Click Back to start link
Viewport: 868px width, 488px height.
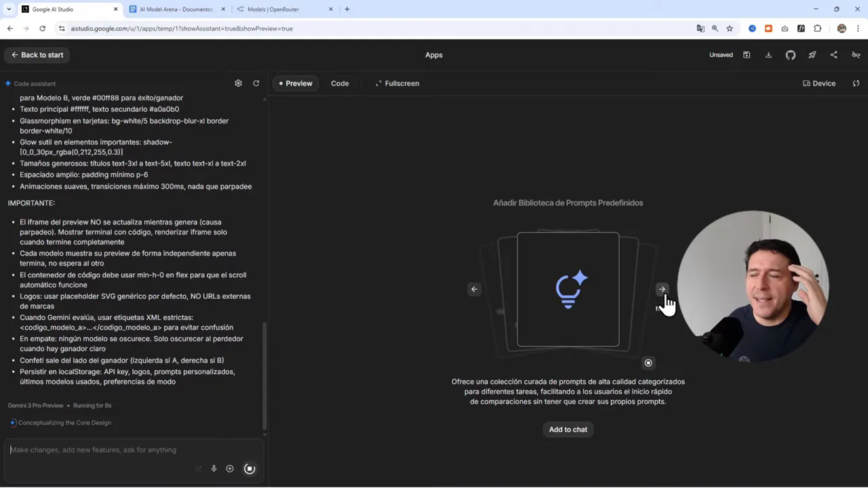coord(37,55)
